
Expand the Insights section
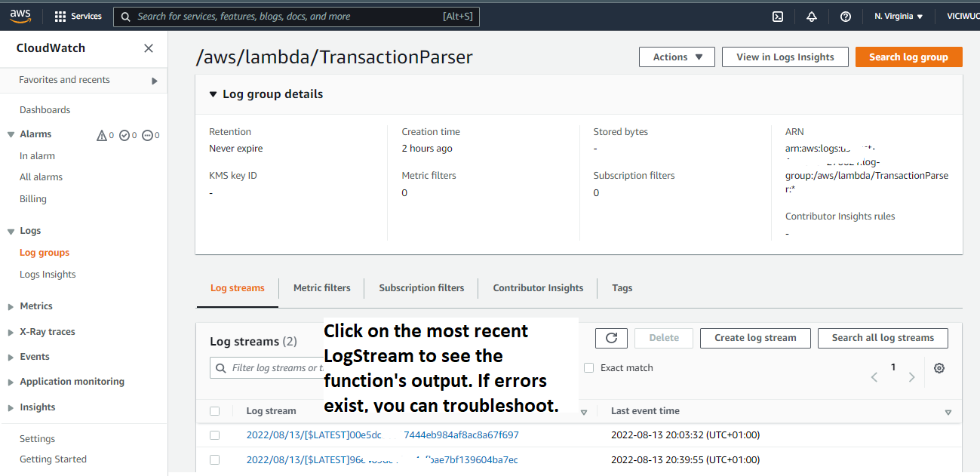11,408
